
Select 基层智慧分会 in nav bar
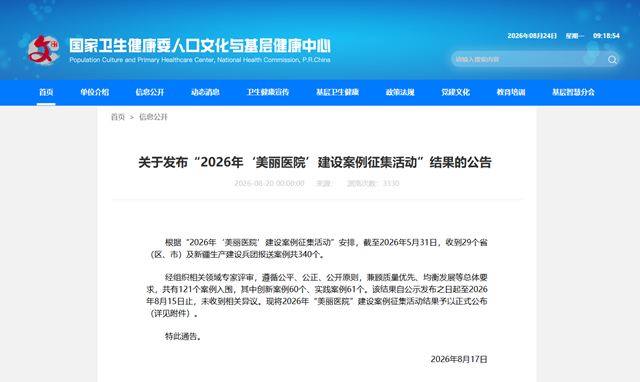tap(573, 92)
